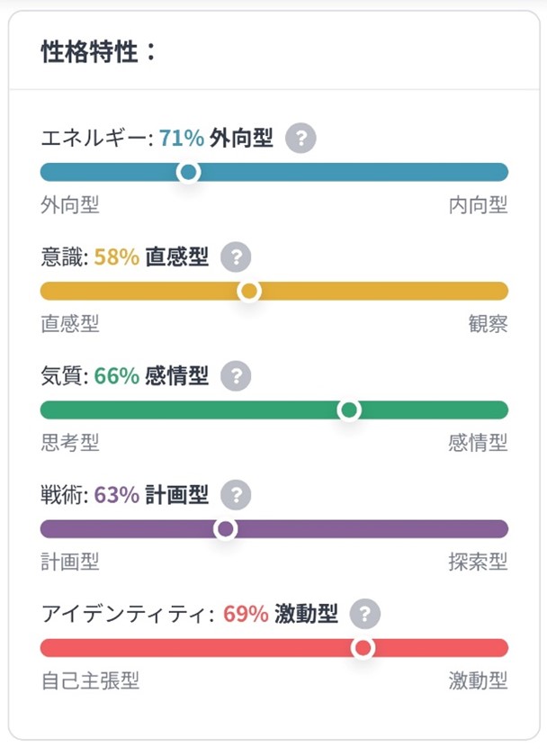
Task: Click the 思考型 label under the green bar
Action: pos(70,443)
